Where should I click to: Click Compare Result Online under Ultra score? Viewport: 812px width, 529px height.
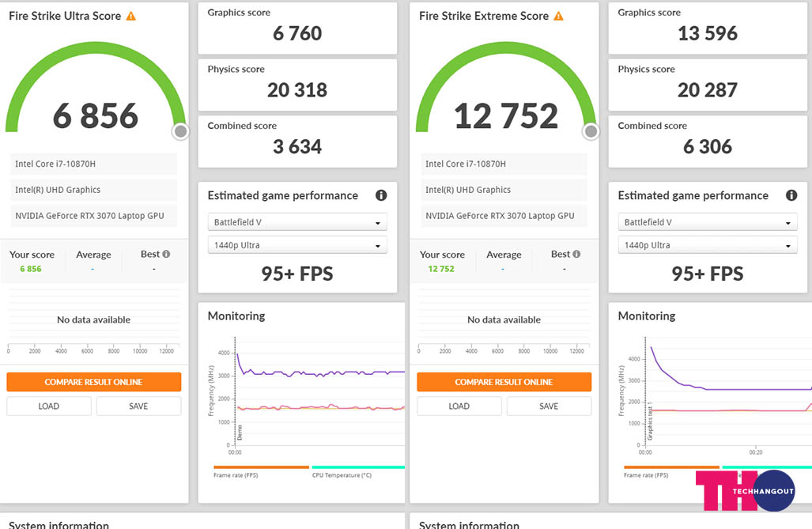[x=94, y=382]
